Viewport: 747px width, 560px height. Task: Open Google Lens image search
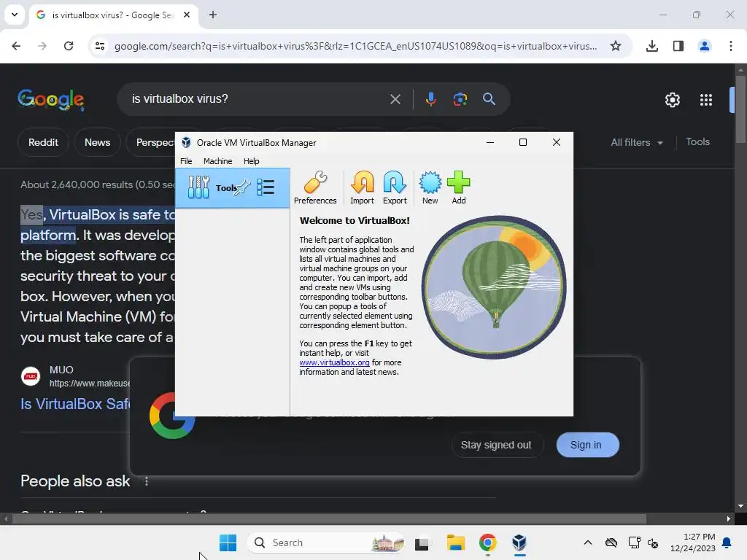(x=460, y=99)
